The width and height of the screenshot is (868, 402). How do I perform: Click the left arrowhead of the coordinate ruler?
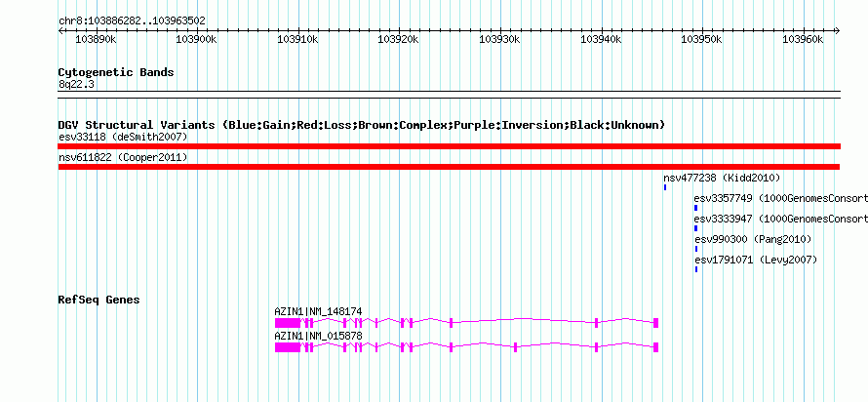[60, 31]
